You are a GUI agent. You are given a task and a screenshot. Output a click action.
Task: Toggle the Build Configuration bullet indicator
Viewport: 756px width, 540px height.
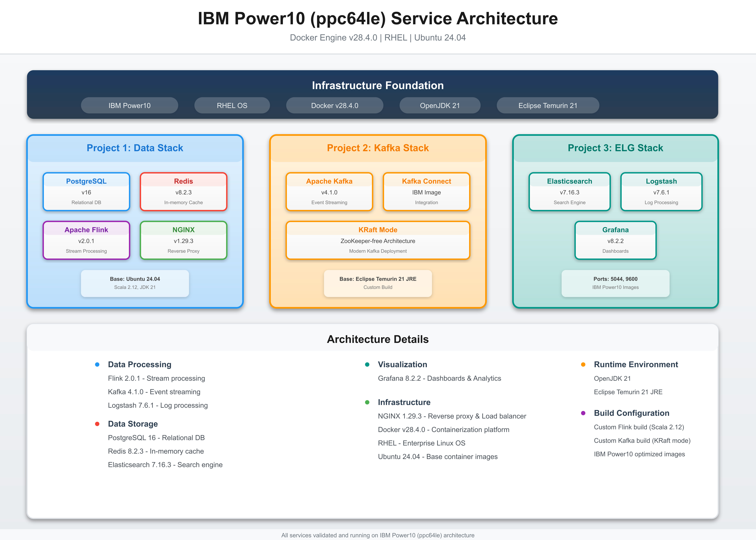coord(583,413)
